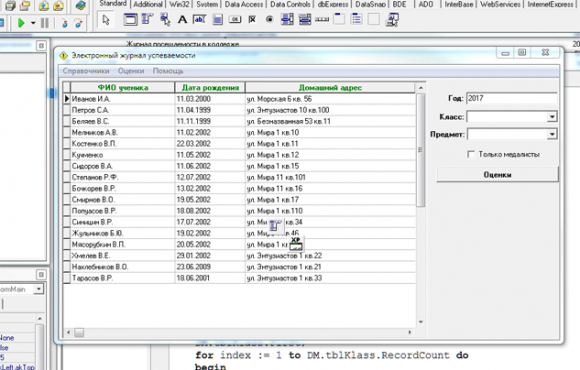Open the Run button dropdown arrow

click(33, 23)
